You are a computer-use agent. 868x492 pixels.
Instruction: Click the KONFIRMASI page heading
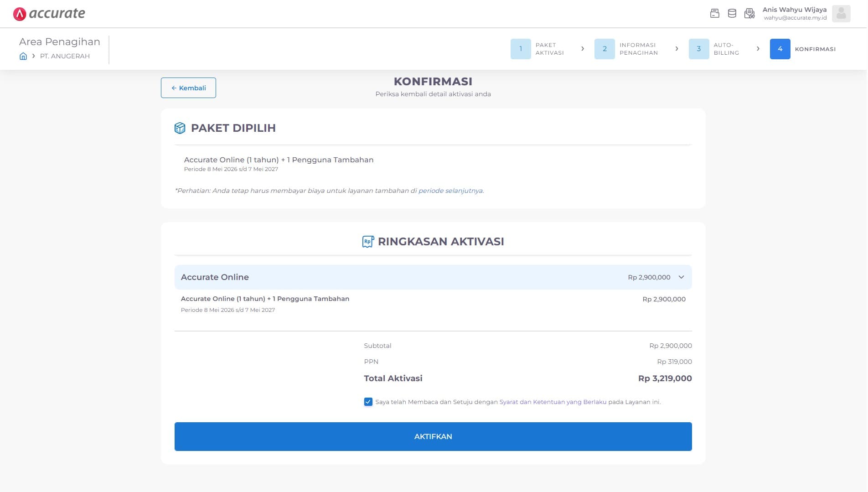coord(433,82)
